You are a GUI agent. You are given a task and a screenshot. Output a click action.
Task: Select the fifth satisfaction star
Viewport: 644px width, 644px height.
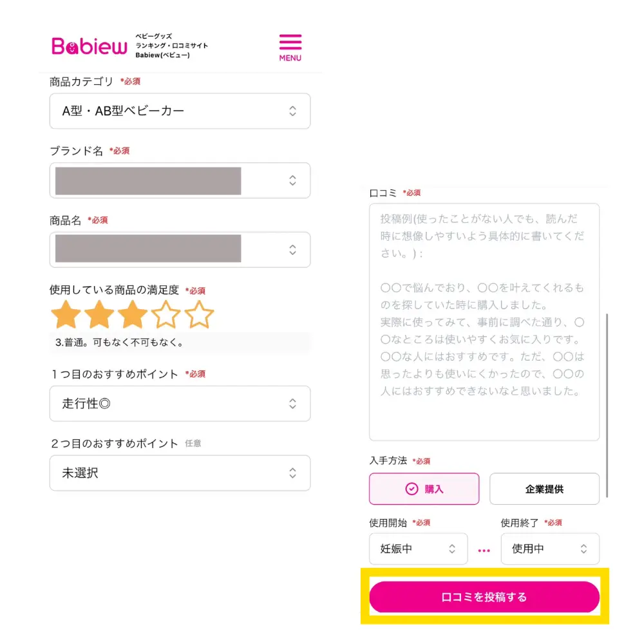coord(199,315)
